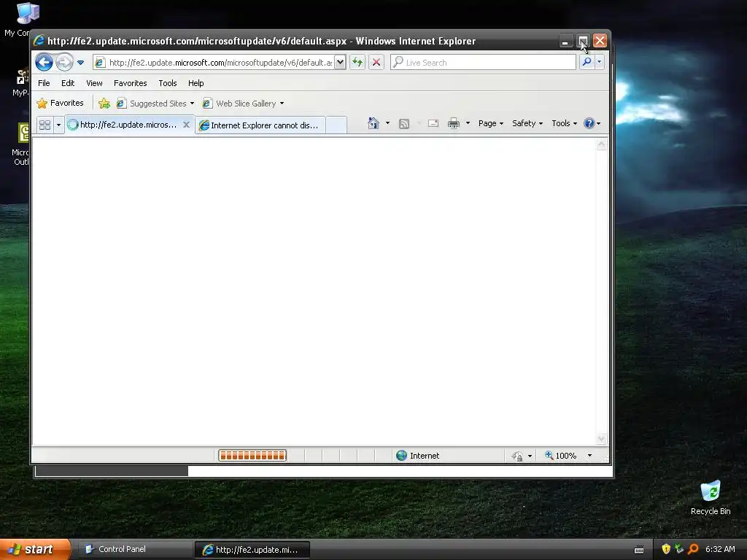Screen dimensions: 747x560
Task: Open the Safety command bar menu
Action: [527, 123]
